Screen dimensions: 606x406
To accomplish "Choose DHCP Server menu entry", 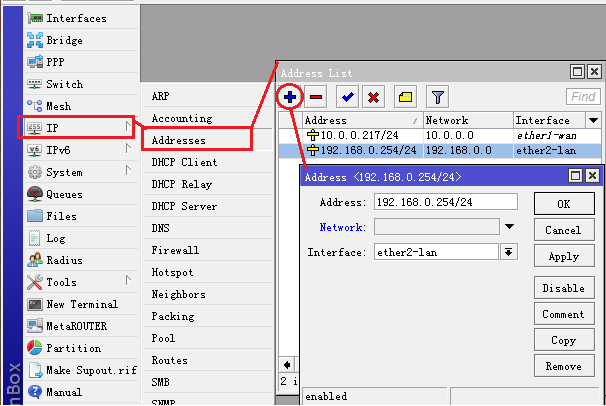I will (x=184, y=206).
